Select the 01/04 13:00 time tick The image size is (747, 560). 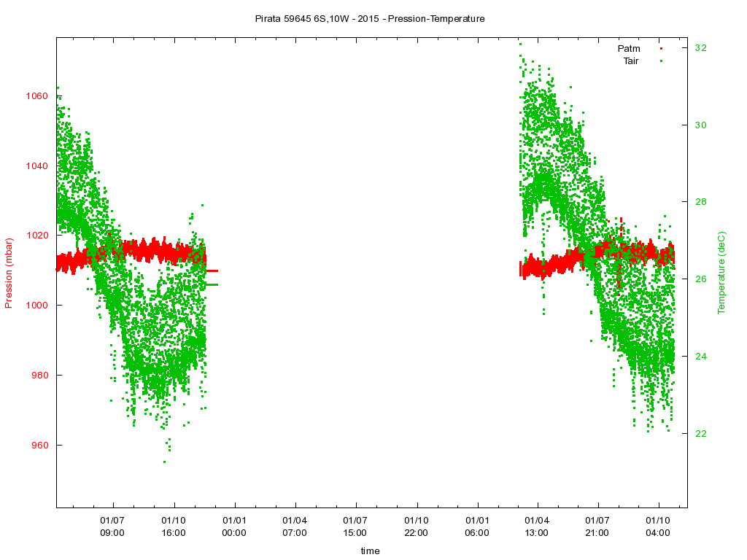pyautogui.click(x=538, y=527)
